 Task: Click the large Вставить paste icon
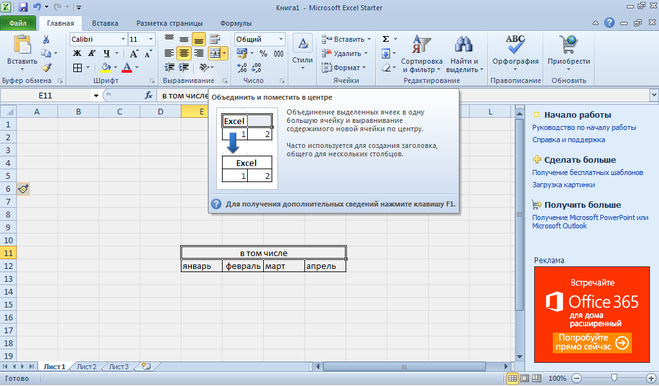[x=22, y=44]
